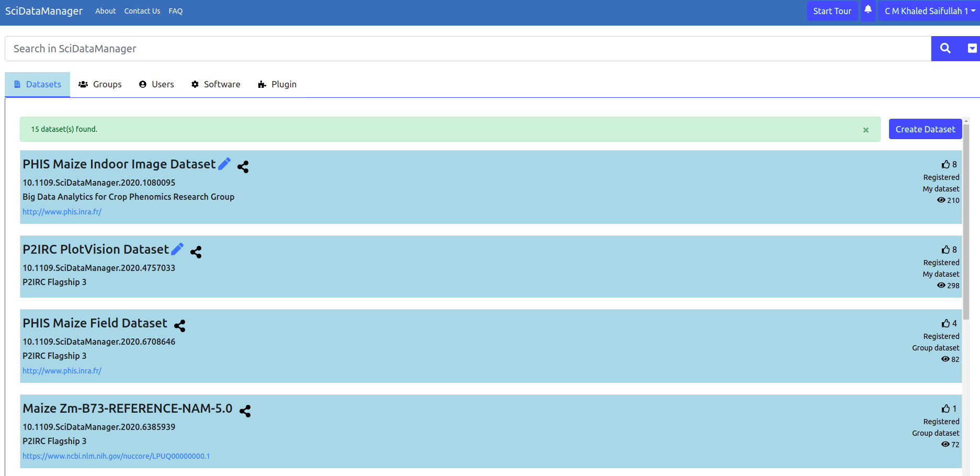The width and height of the screenshot is (980, 476).
Task: Click P2IRC Flagship 3 under Maize Field Dataset
Action: 54,356
